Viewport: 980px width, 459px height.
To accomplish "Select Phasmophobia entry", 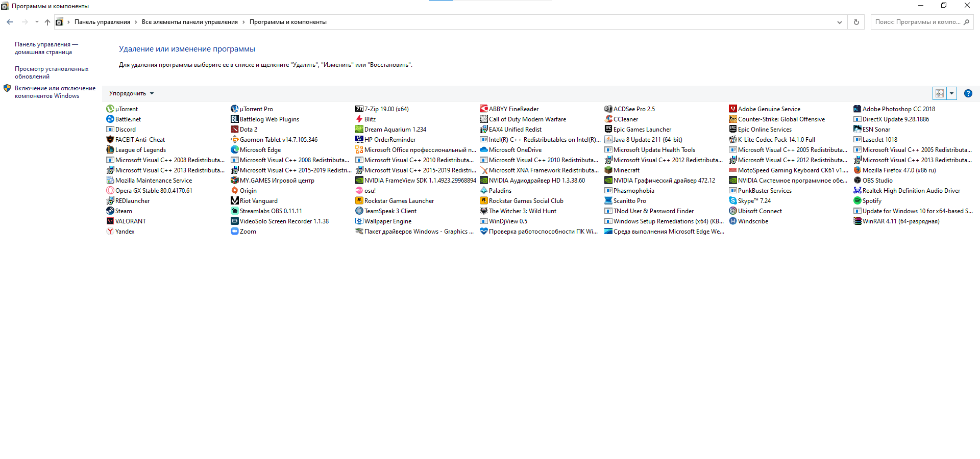I will 629,190.
